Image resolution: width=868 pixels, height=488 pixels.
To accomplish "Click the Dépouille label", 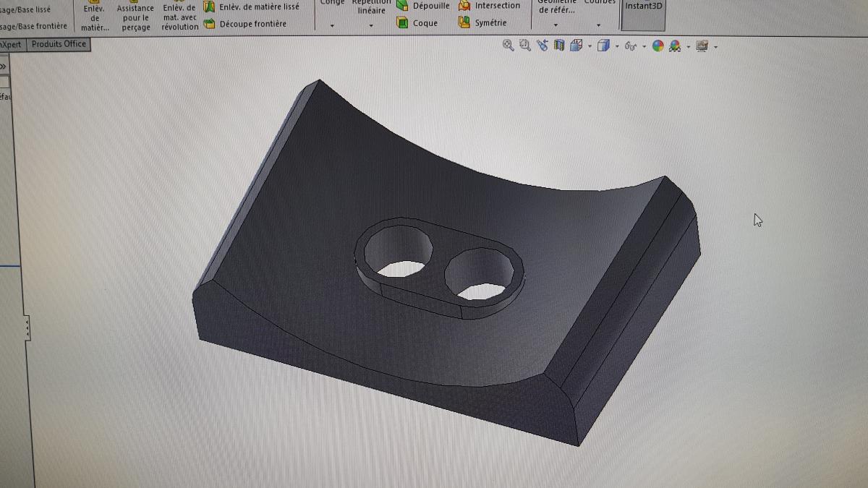I will click(x=431, y=6).
